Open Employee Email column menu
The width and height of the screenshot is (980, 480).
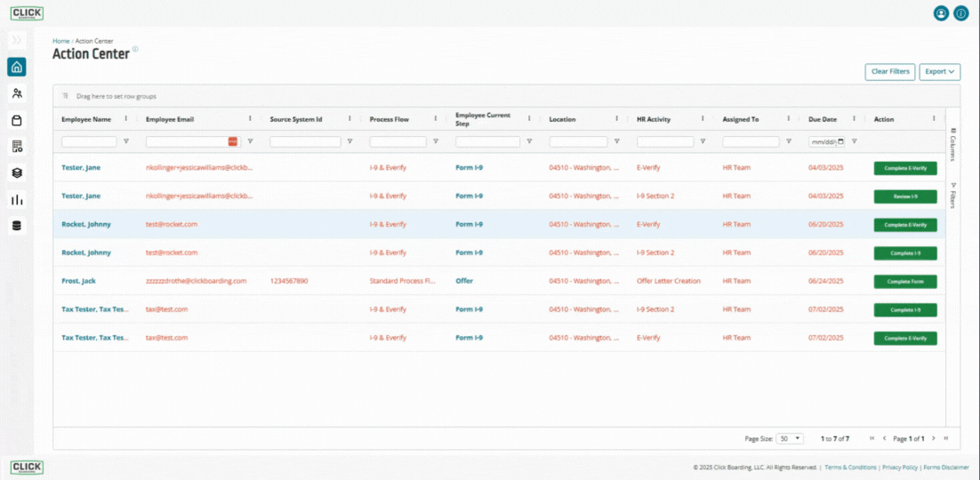tap(250, 119)
